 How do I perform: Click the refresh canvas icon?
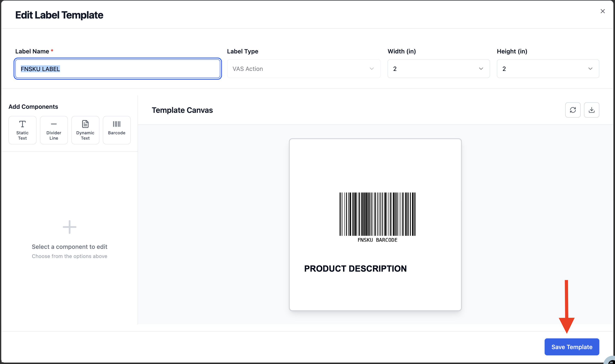573,110
